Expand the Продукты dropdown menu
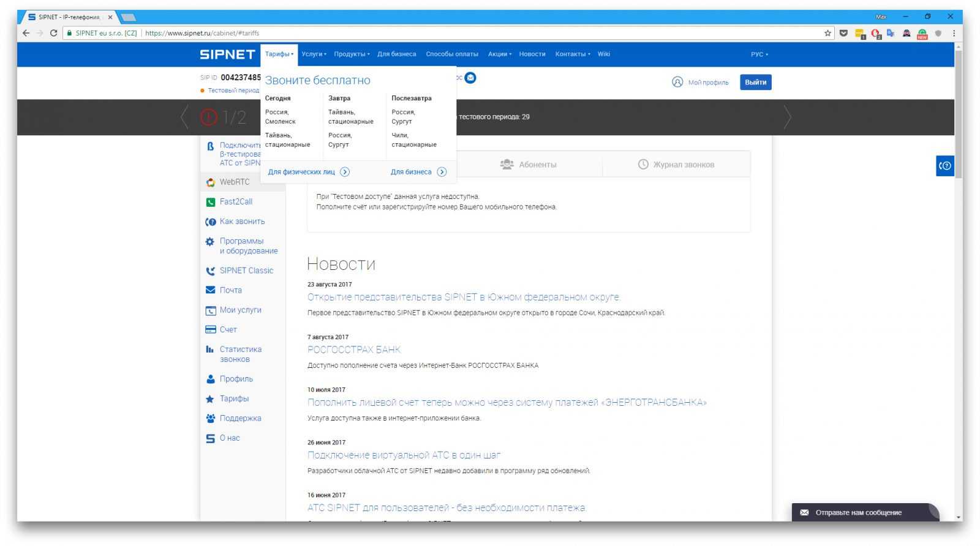Screen dimensions: 980x546 (x=352, y=54)
